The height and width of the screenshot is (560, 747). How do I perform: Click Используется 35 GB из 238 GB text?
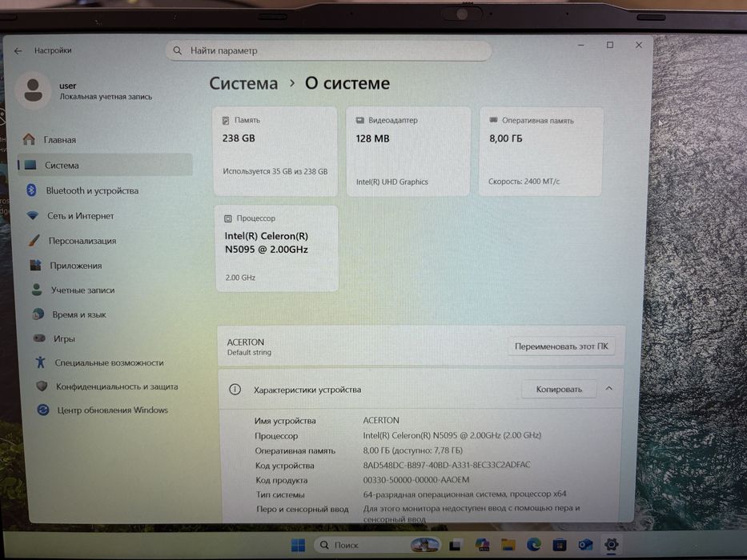[x=275, y=171]
